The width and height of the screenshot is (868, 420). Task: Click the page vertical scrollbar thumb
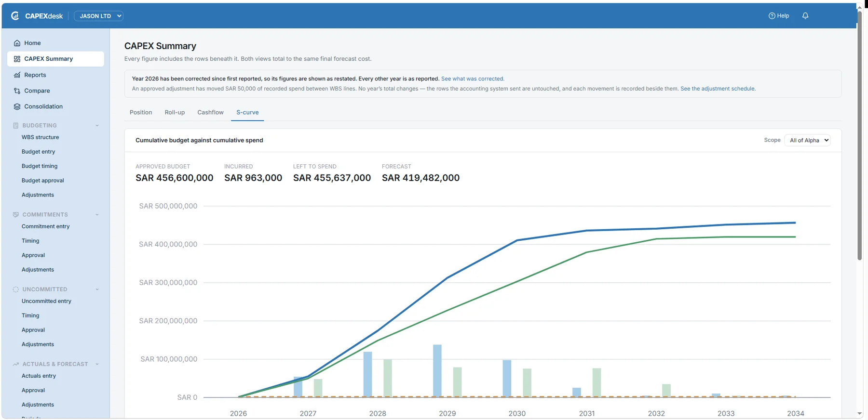[x=860, y=136]
